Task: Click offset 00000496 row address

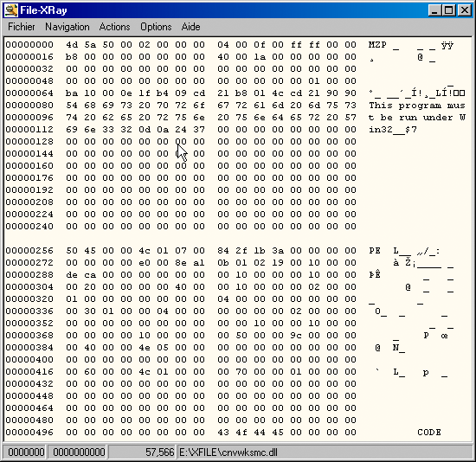Action: tap(29, 433)
